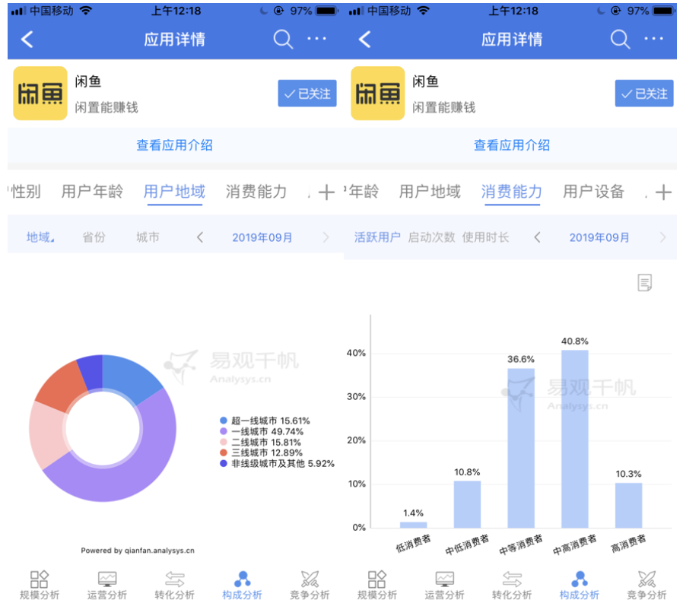Open 竞争分析 in right bottom bar
683x616 pixels.
click(646, 586)
